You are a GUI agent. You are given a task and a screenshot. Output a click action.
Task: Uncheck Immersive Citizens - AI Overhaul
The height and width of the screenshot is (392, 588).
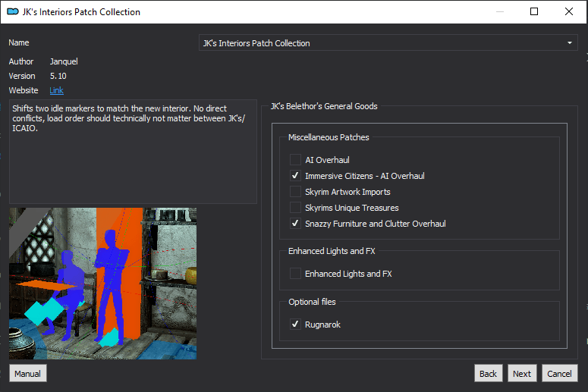295,175
